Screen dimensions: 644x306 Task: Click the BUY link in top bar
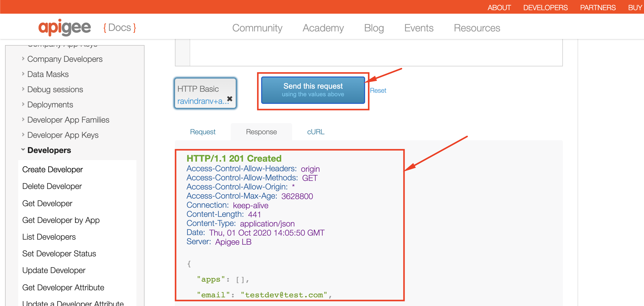(x=636, y=8)
